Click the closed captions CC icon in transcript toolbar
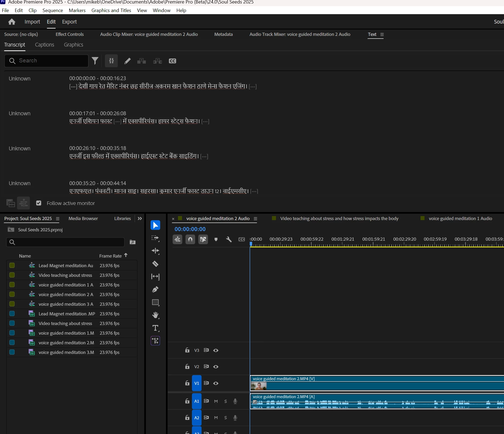The width and height of the screenshot is (504, 434). [x=172, y=61]
